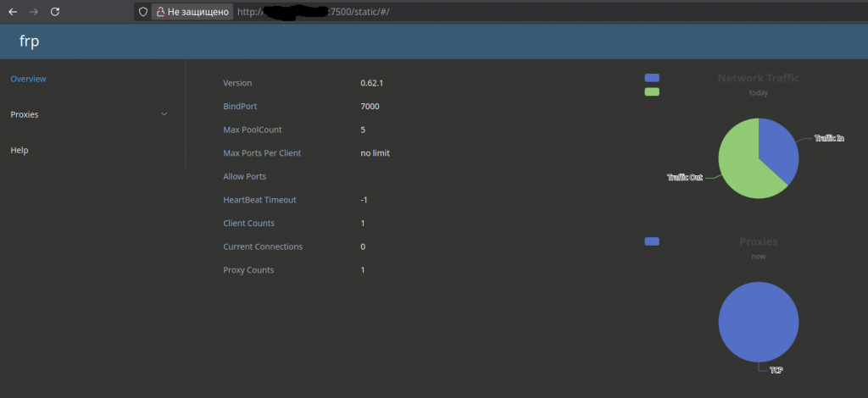Select the Traffic Out chart label
The image size is (868, 398).
pyautogui.click(x=685, y=178)
